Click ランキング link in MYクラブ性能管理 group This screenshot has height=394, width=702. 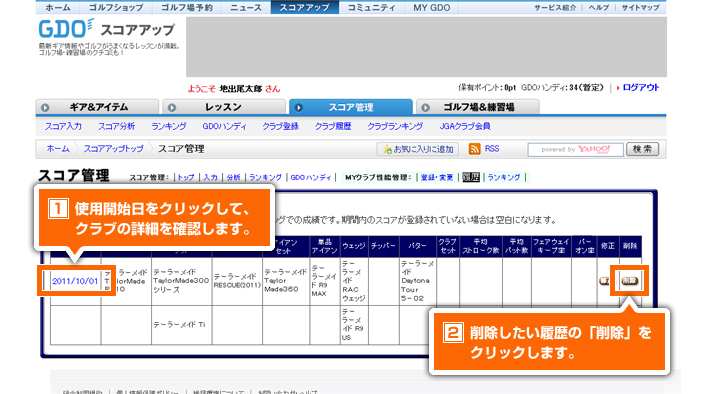[504, 177]
